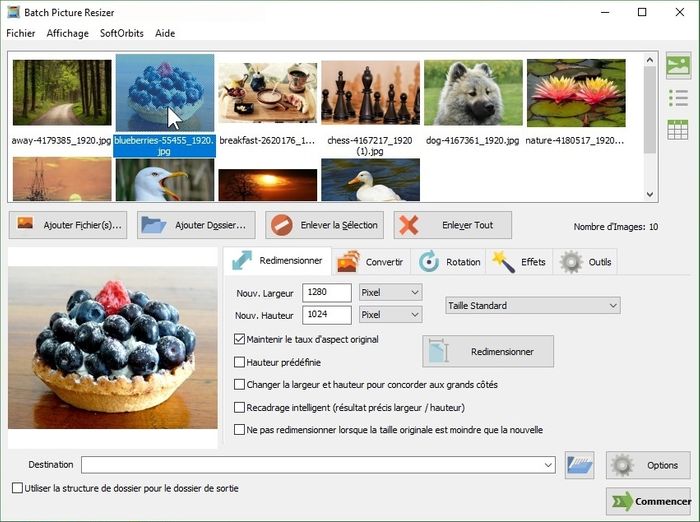This screenshot has width=700, height=522.
Task: Uncheck Maintenir le taux d'aspect original
Action: tap(239, 340)
